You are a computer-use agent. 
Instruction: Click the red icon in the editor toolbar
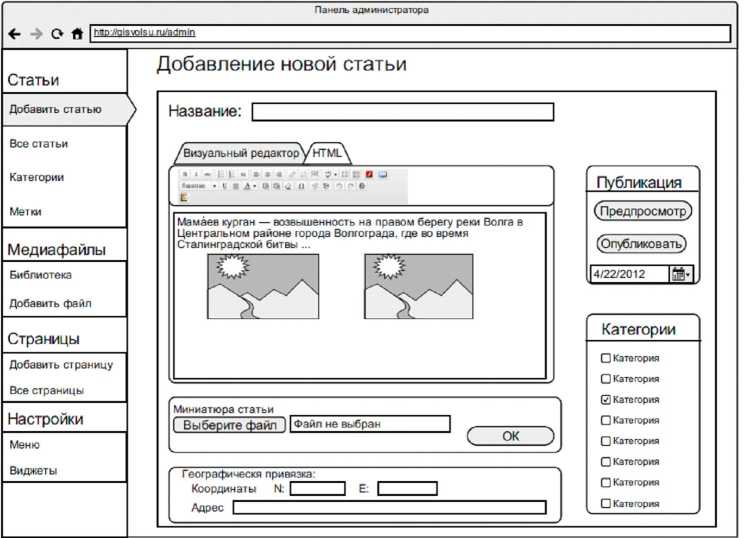[369, 174]
